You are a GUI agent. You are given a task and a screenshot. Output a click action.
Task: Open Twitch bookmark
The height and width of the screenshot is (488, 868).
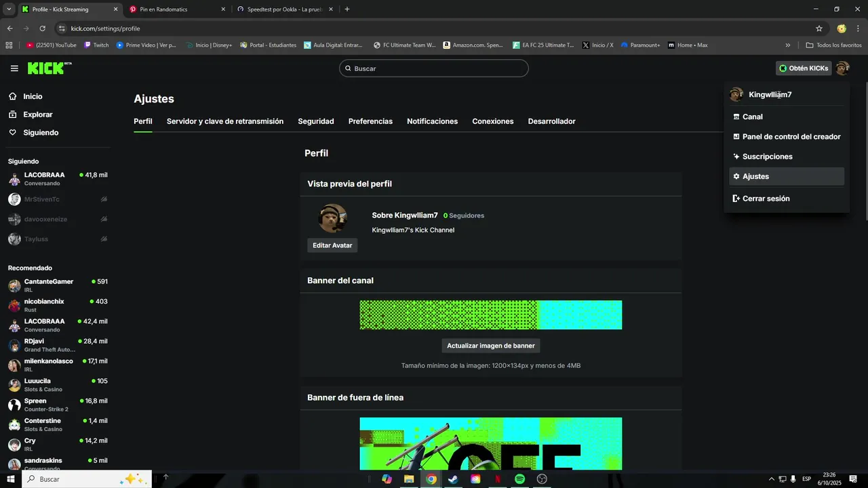(x=96, y=45)
